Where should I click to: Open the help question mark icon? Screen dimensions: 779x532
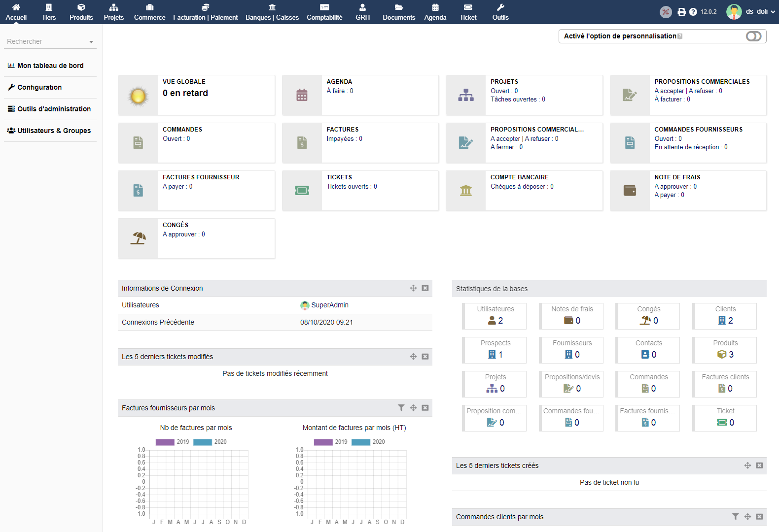pos(693,12)
